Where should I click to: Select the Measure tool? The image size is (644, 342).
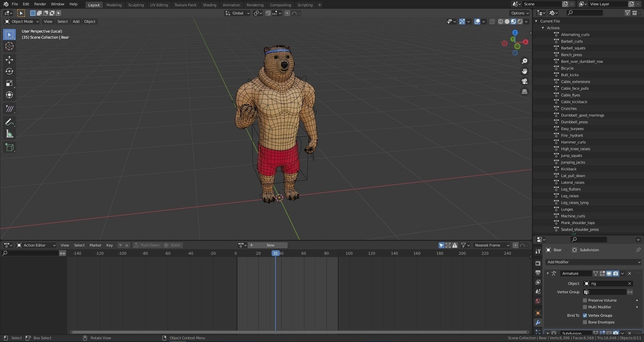tap(9, 134)
